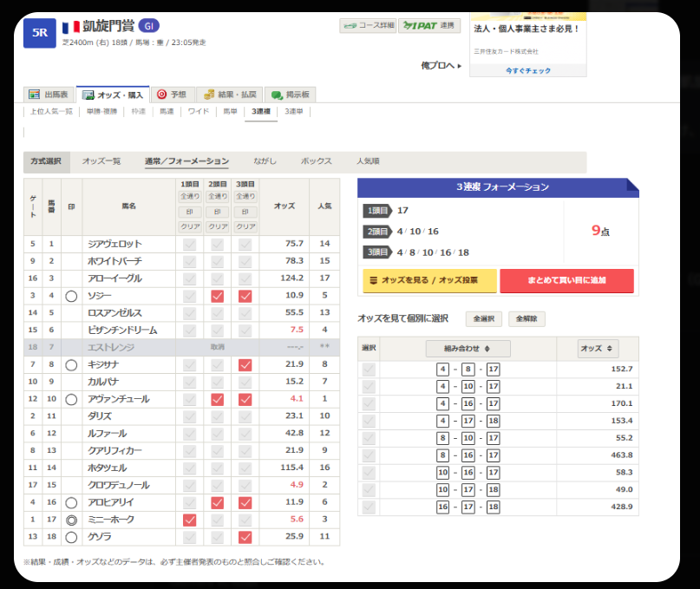700x589 pixels.
Task: Toggle 3頭目 checkbox for キジサナ
Action: click(245, 365)
